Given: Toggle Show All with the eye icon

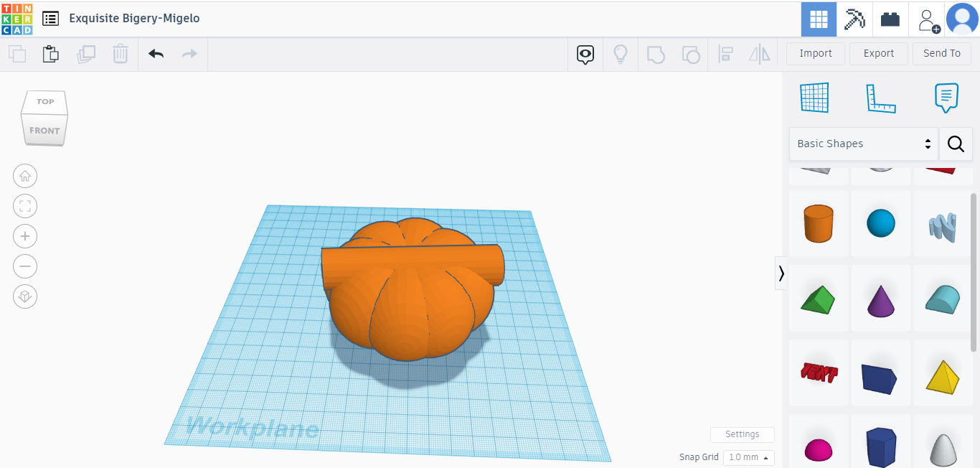Looking at the screenshot, I should (x=585, y=53).
